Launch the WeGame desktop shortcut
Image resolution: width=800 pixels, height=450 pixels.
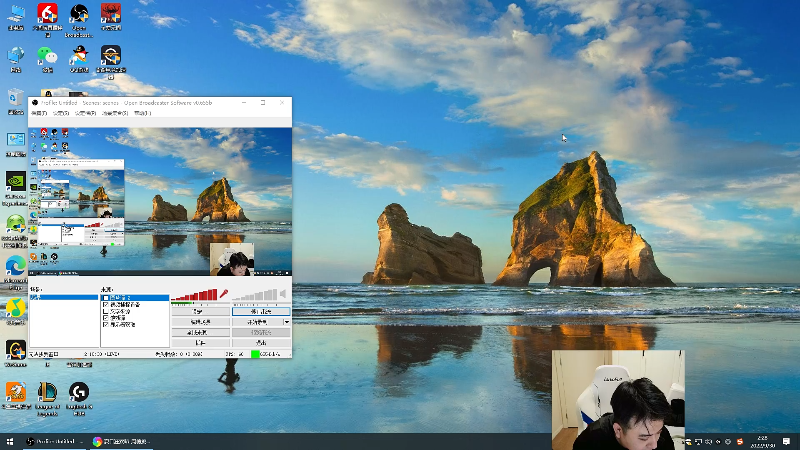pyautogui.click(x=16, y=352)
